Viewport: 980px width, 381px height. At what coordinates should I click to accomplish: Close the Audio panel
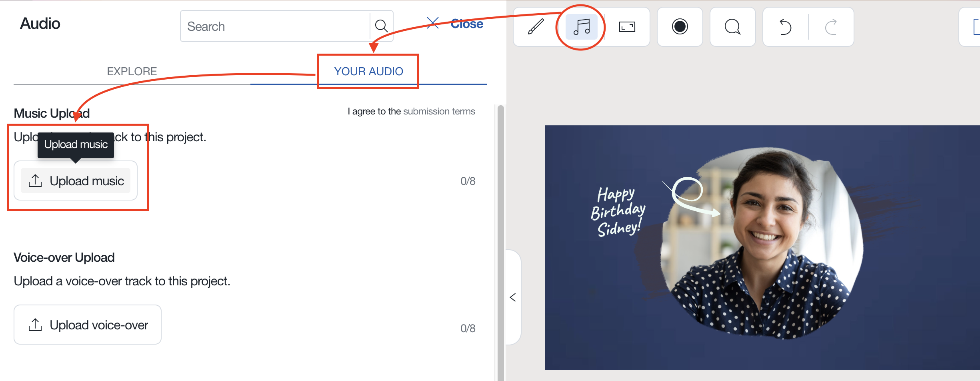pos(456,24)
